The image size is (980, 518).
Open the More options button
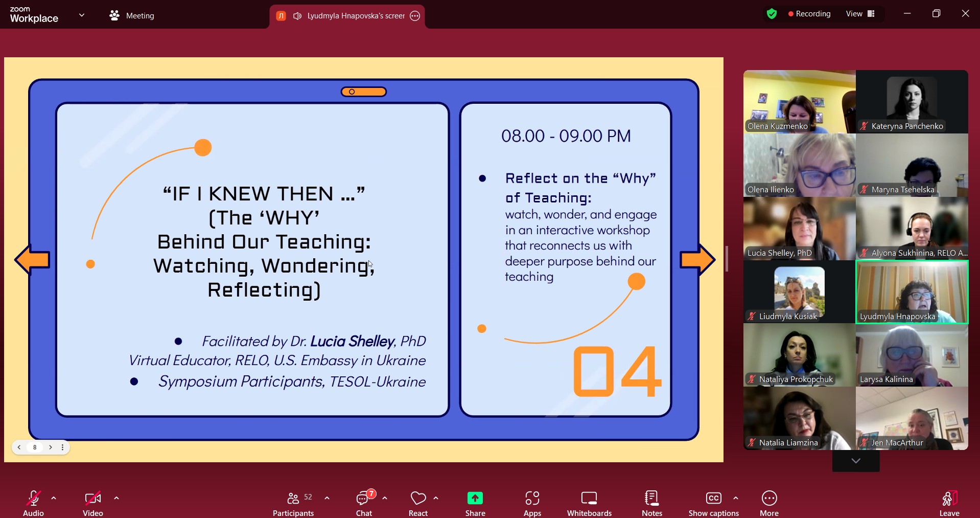coord(769,503)
